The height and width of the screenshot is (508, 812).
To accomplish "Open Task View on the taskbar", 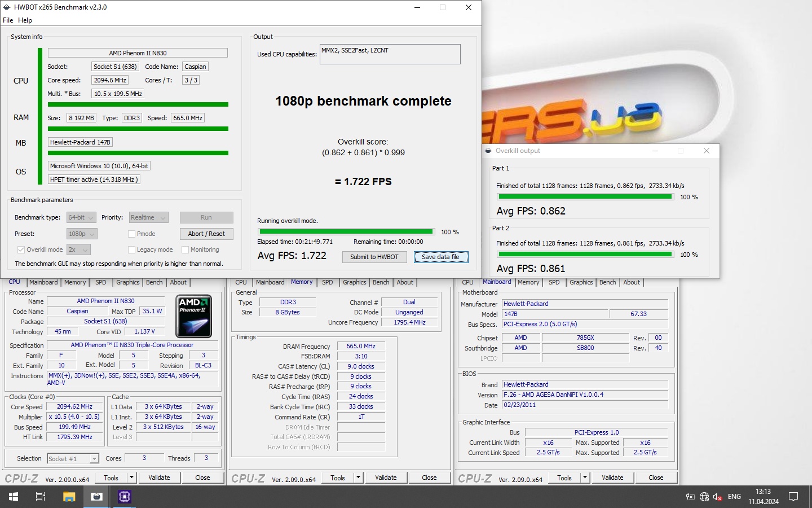I will coord(41,497).
